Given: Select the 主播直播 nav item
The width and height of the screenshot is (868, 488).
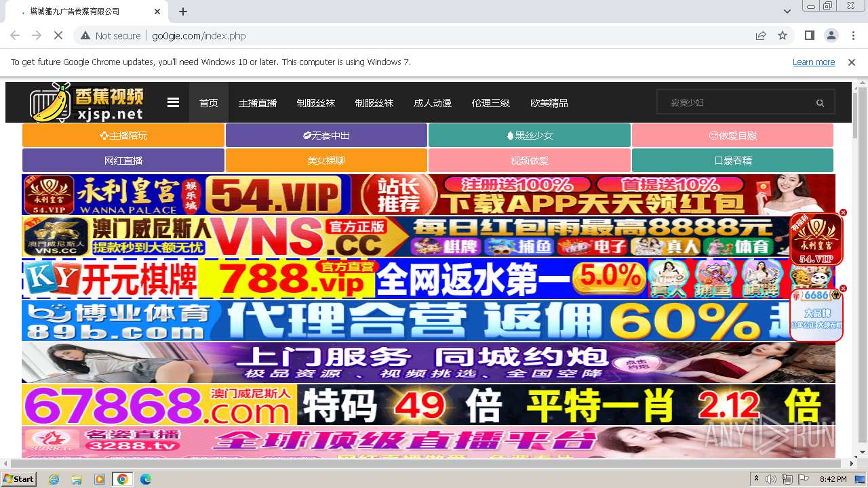Looking at the screenshot, I should click(258, 103).
